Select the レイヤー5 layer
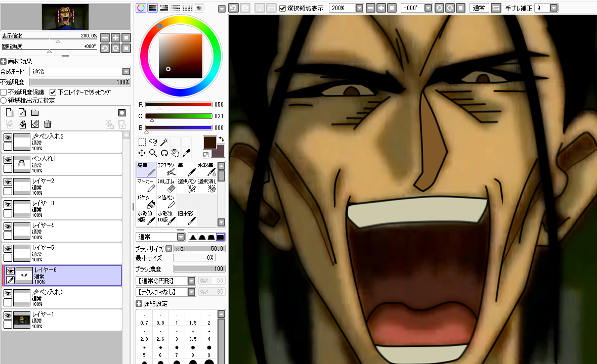The height and width of the screenshot is (364, 597). pos(62,253)
